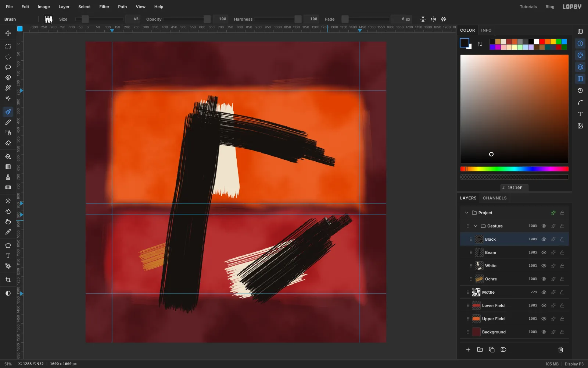Screen dimensions: 588x368
Task: Open the Tutorials link
Action: (x=528, y=7)
